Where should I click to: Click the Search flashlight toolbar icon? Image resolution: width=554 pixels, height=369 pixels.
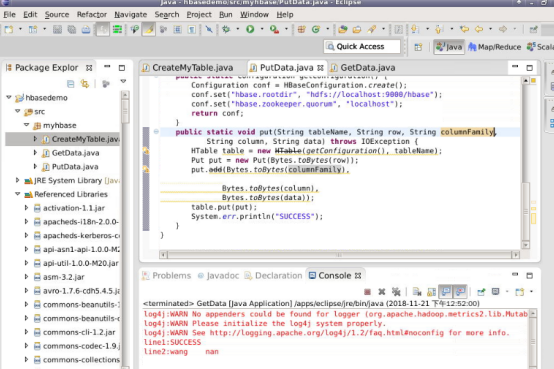[371, 29]
